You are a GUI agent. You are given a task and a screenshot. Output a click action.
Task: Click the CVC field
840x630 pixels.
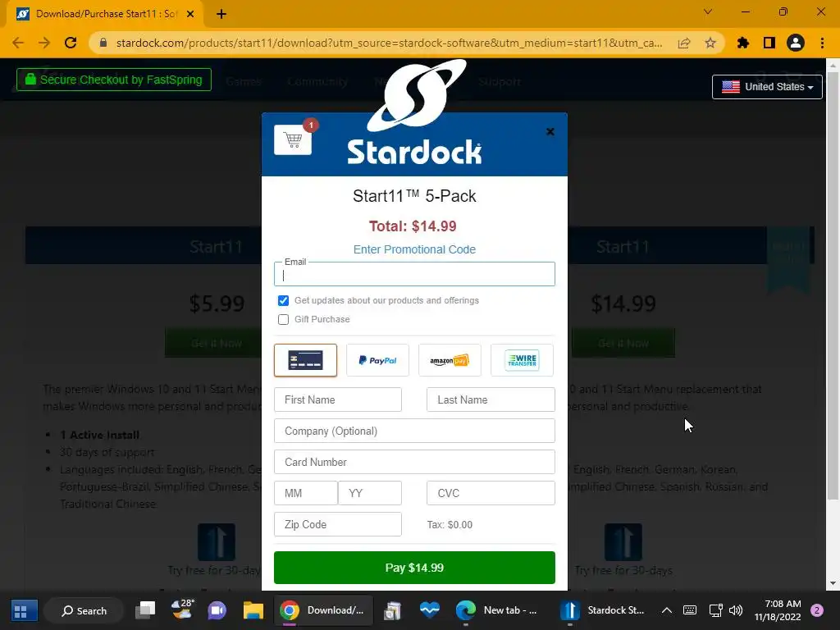click(491, 493)
